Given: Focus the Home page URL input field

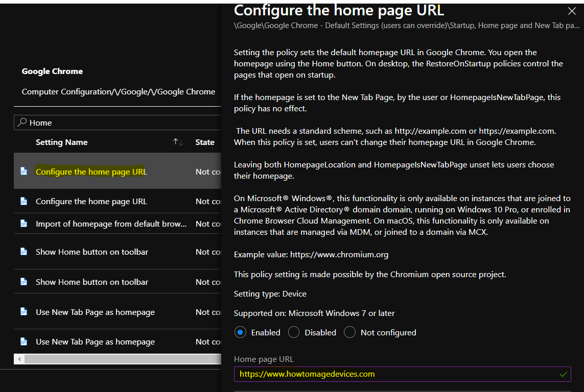Looking at the screenshot, I should (x=402, y=374).
